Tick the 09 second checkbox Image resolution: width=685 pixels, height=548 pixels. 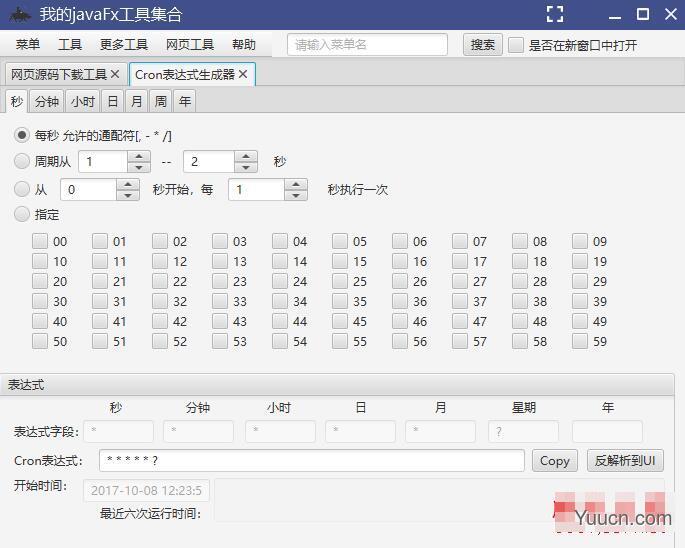(580, 241)
